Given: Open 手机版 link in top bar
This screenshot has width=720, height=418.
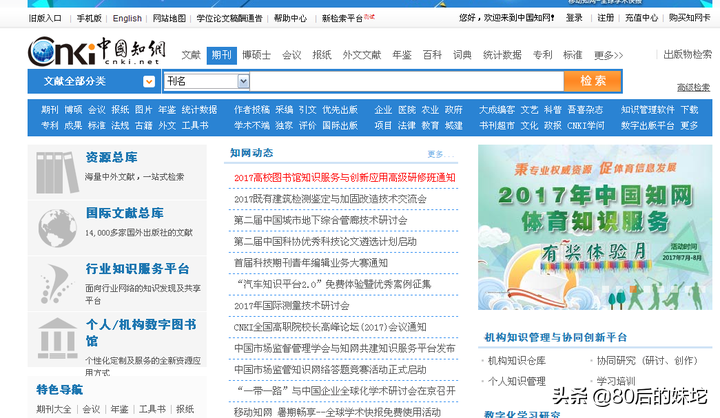Looking at the screenshot, I should point(89,18).
